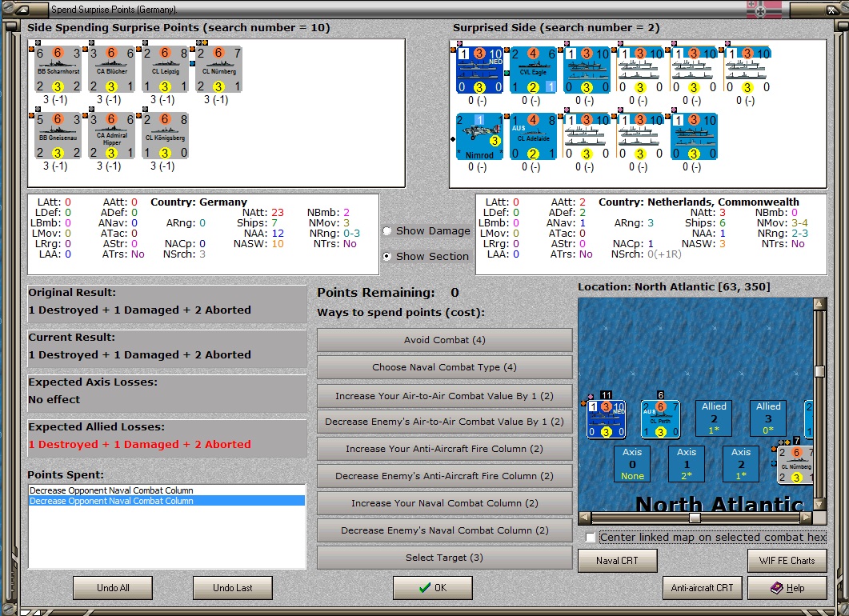Click Decrease Enemy's Air-to-Air Combat Value By 1
849x616 pixels.
(445, 422)
